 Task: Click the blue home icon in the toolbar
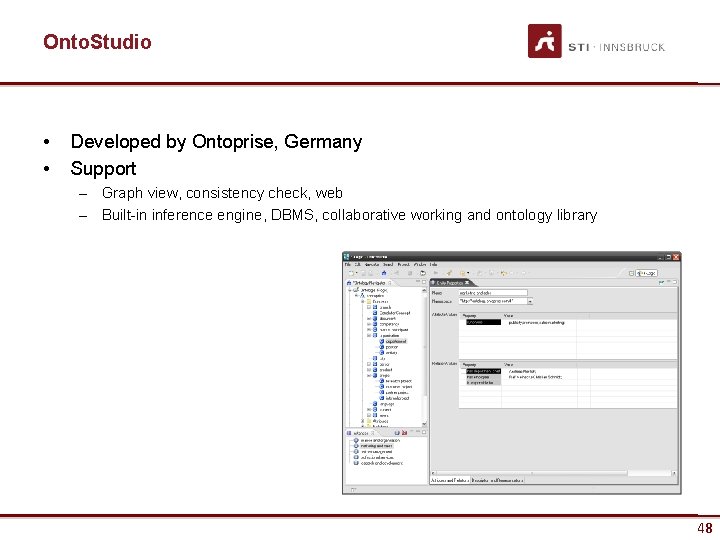pos(384,273)
